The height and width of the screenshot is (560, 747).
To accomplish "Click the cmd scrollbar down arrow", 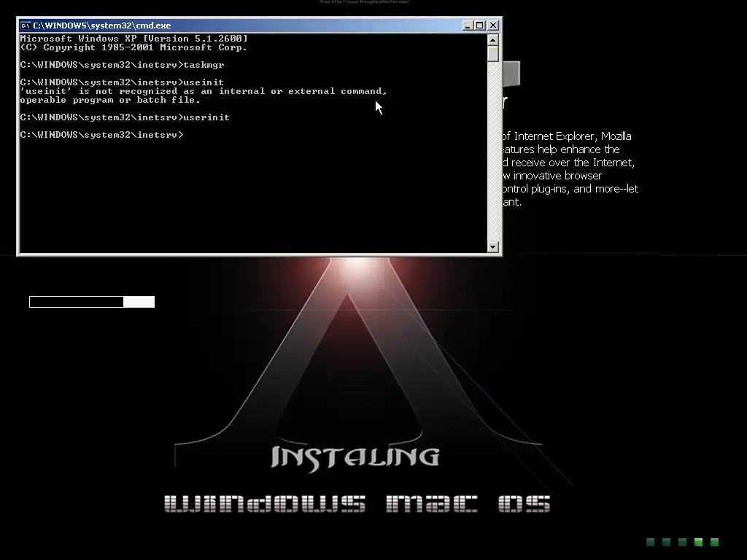I will coord(493,246).
